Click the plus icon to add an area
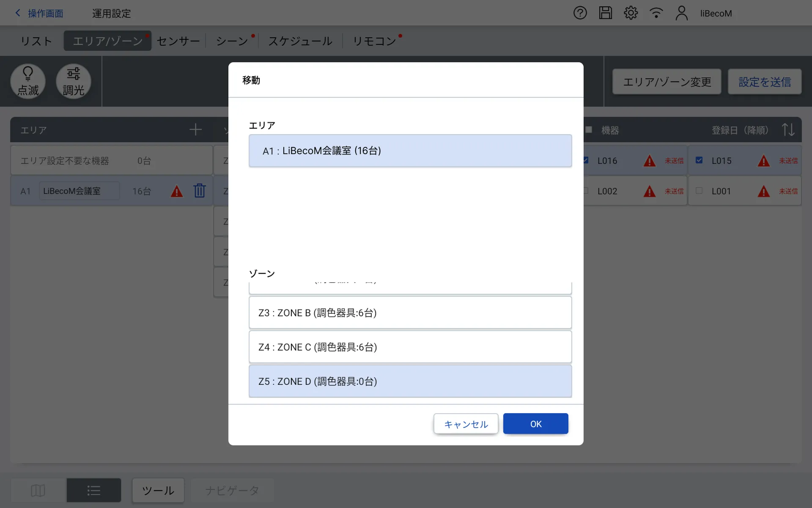 click(x=195, y=130)
